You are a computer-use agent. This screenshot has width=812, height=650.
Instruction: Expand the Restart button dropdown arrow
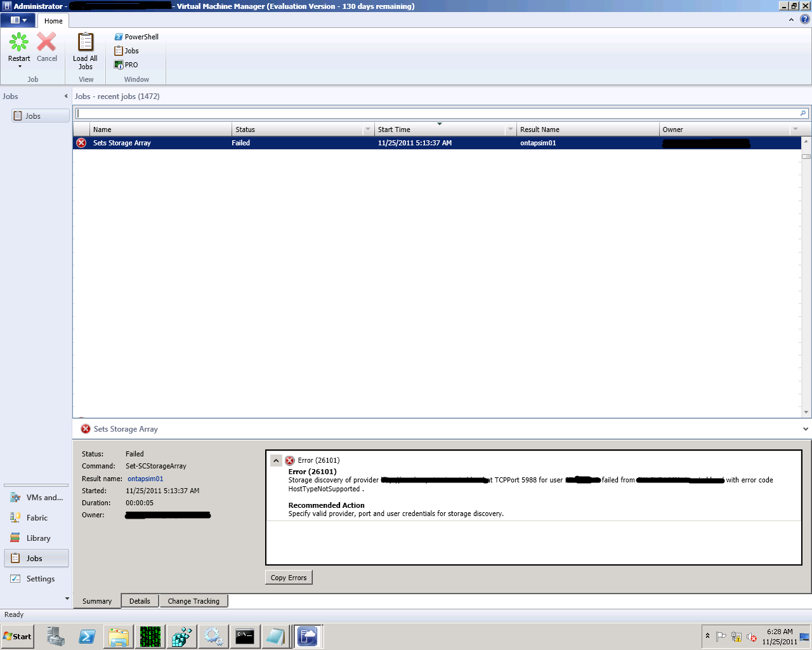click(19, 67)
